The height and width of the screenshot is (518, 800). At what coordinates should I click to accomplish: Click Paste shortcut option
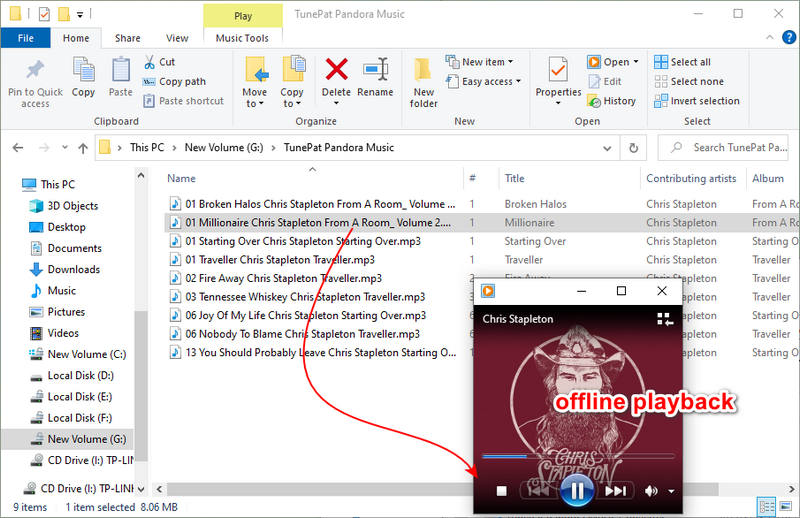pos(184,101)
